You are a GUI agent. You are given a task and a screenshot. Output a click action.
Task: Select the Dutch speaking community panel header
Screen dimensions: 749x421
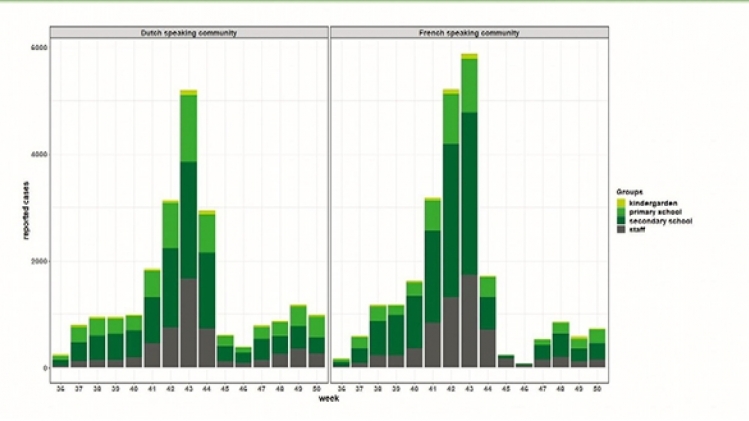(x=188, y=33)
